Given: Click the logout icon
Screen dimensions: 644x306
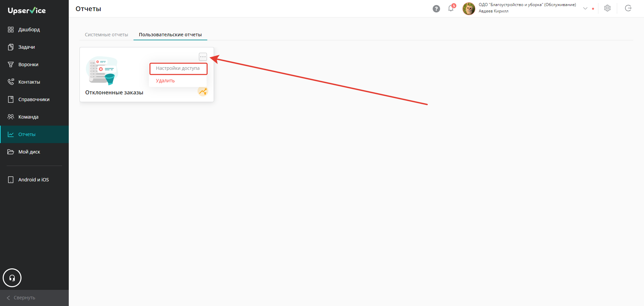Looking at the screenshot, I should coord(628,8).
